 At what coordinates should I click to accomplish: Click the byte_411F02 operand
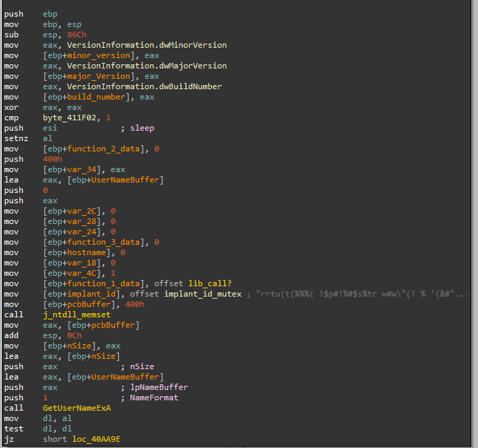pos(70,118)
